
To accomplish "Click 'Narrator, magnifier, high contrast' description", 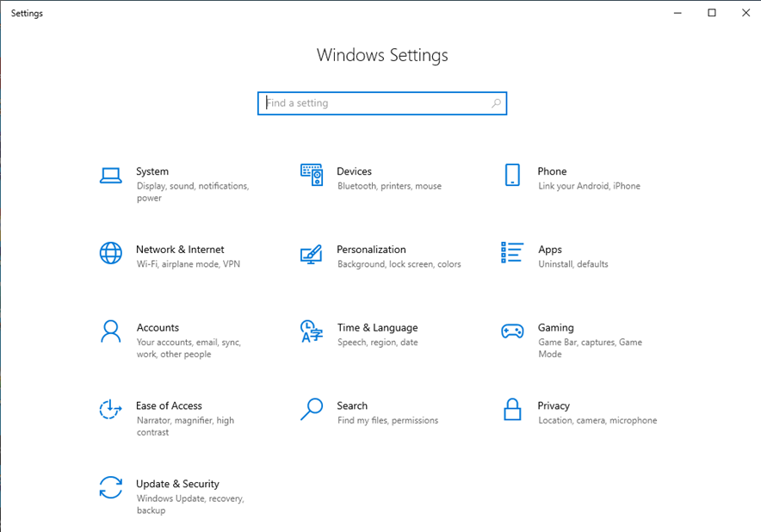I will [185, 426].
